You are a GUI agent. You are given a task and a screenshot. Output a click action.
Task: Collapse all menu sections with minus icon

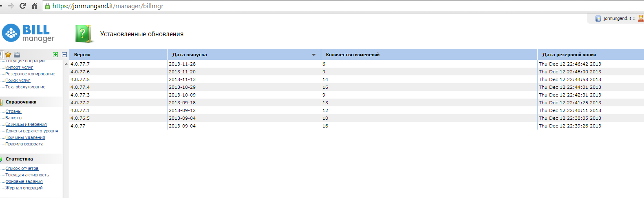tap(64, 55)
